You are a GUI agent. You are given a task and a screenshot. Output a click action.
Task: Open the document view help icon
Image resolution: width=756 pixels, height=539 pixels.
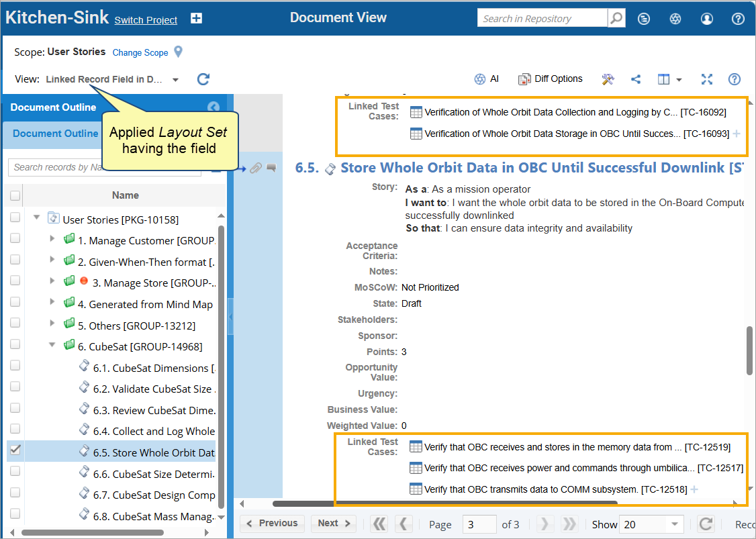tap(734, 79)
